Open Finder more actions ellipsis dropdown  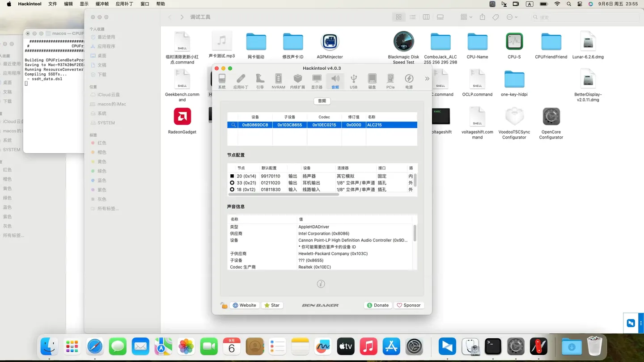pyautogui.click(x=512, y=17)
